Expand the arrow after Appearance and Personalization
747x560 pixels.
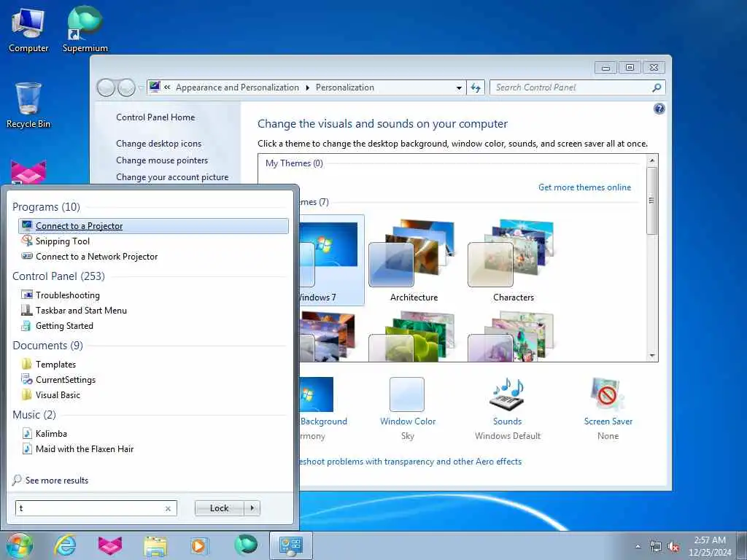(307, 87)
